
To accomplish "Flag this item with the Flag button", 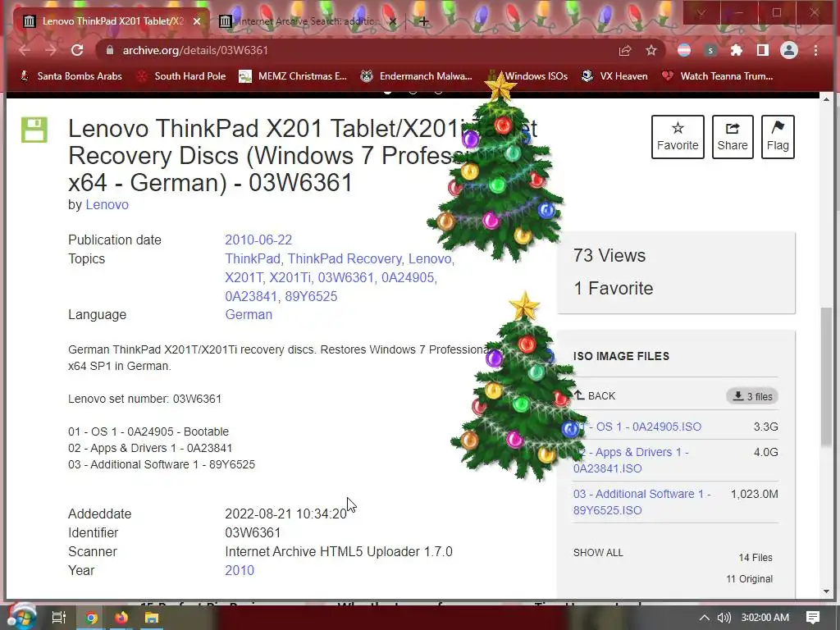I will 778,137.
